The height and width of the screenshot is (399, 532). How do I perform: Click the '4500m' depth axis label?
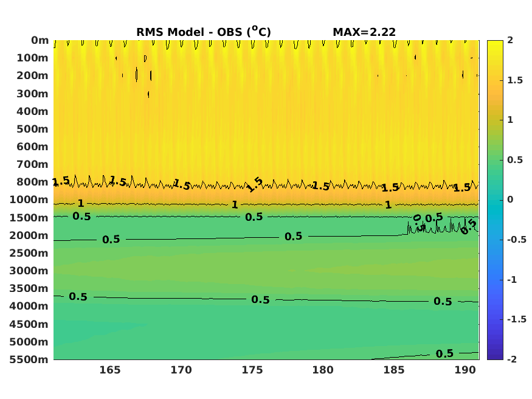click(29, 324)
